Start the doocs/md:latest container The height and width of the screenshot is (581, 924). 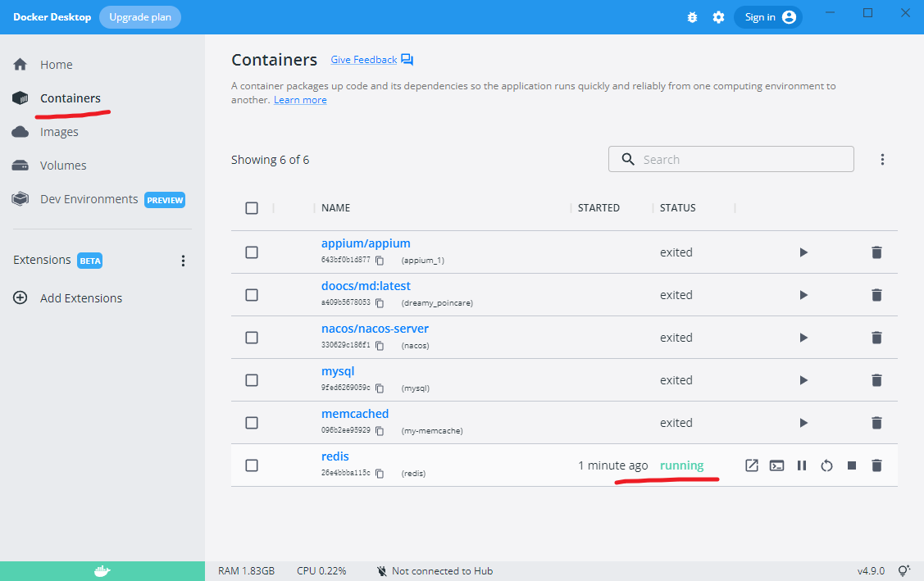803,295
